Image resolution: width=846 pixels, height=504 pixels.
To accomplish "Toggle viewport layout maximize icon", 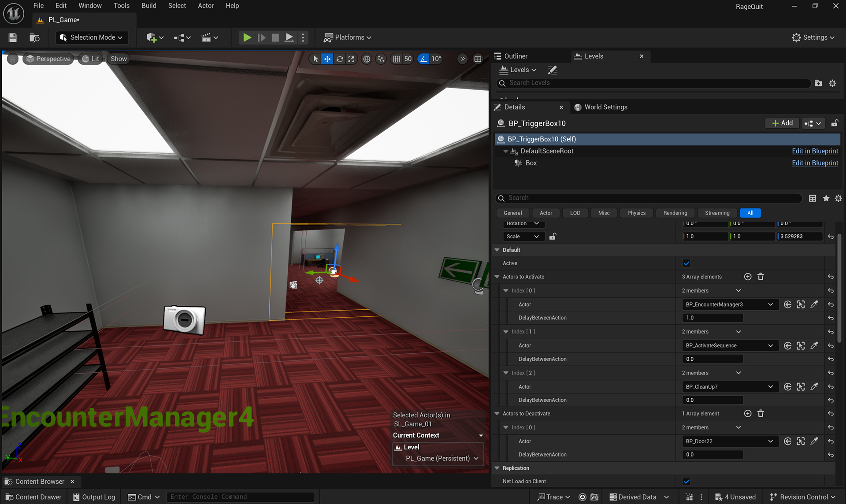I will pos(478,59).
